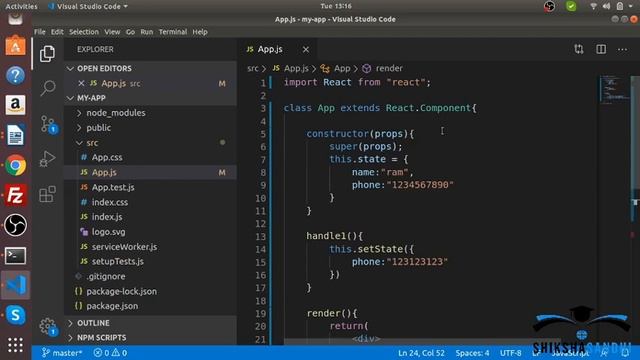Close the App.js editor tab
640x360 pixels.
[x=306, y=50]
